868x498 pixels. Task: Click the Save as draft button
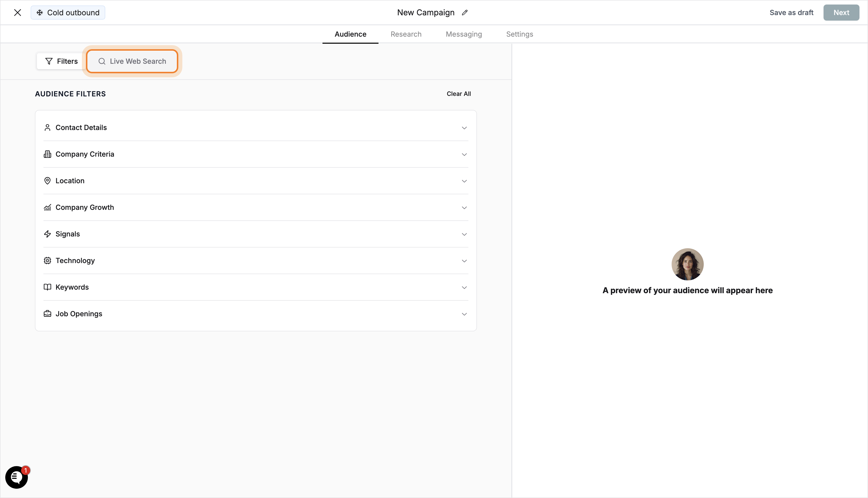coord(791,12)
